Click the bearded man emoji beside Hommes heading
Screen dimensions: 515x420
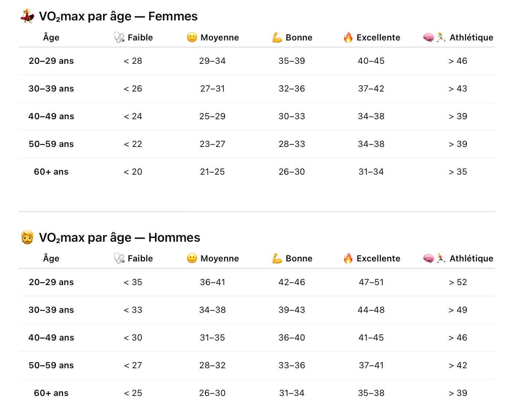(27, 237)
